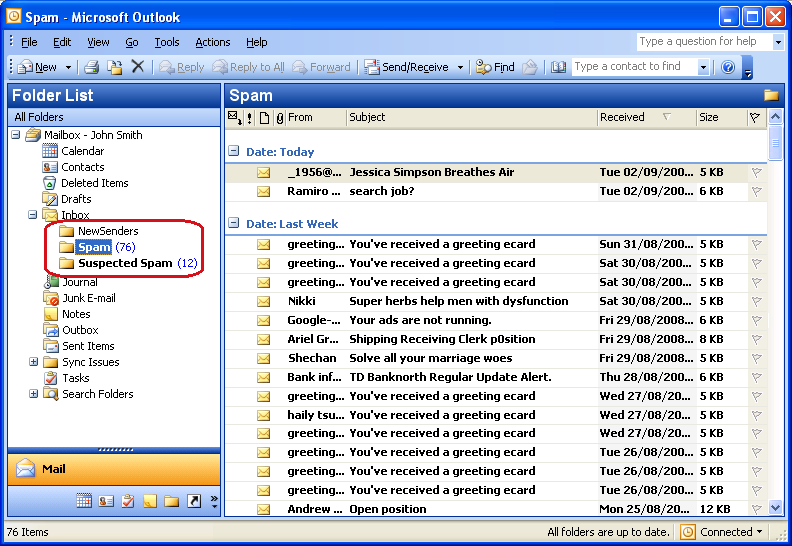The width and height of the screenshot is (792, 546).
Task: Click the Find button
Action: [x=496, y=67]
